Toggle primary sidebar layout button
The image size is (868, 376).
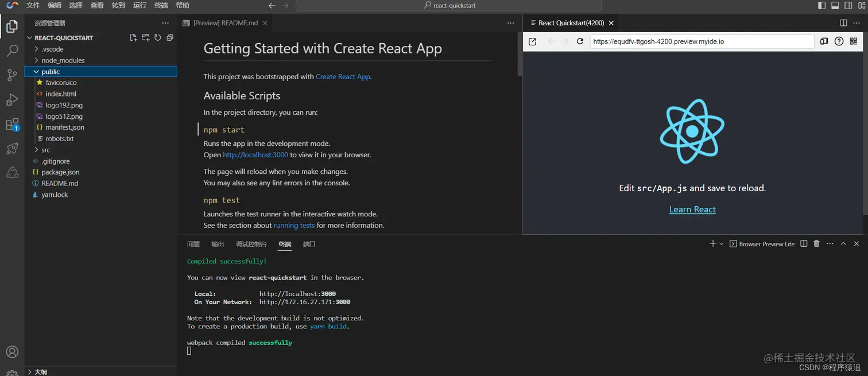point(821,5)
